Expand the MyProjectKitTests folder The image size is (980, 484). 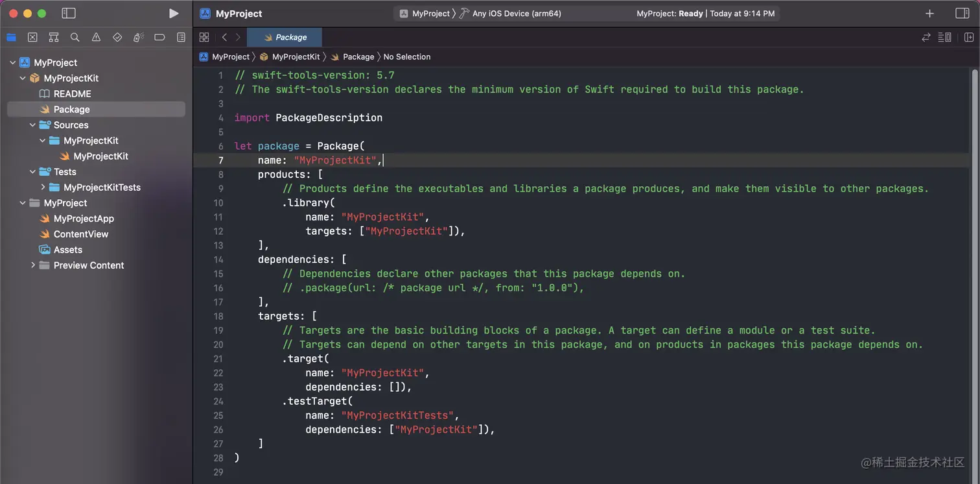[x=43, y=188]
